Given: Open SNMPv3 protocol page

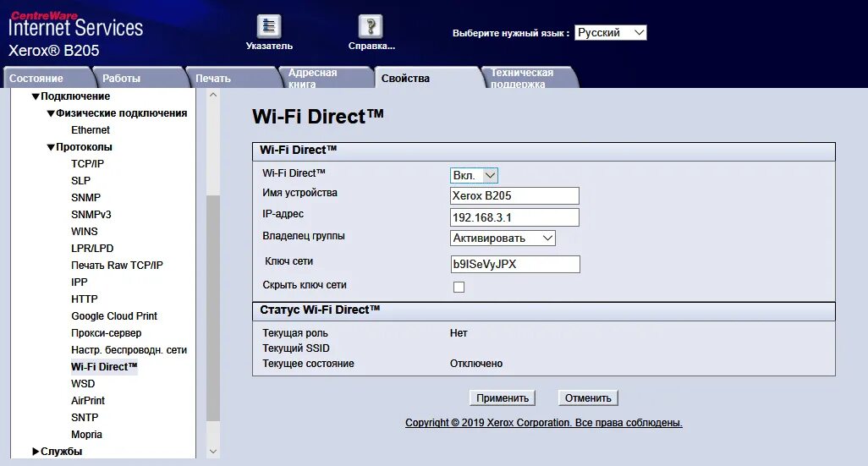Looking at the screenshot, I should coord(91,215).
